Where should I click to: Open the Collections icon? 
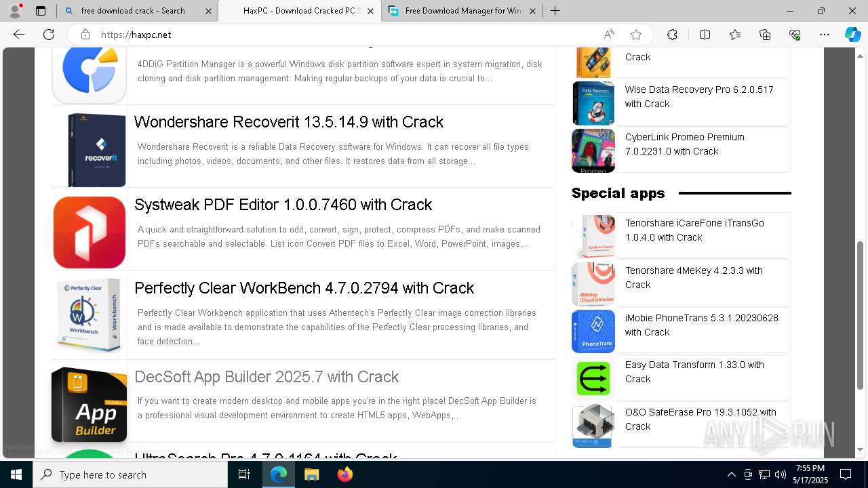765,35
